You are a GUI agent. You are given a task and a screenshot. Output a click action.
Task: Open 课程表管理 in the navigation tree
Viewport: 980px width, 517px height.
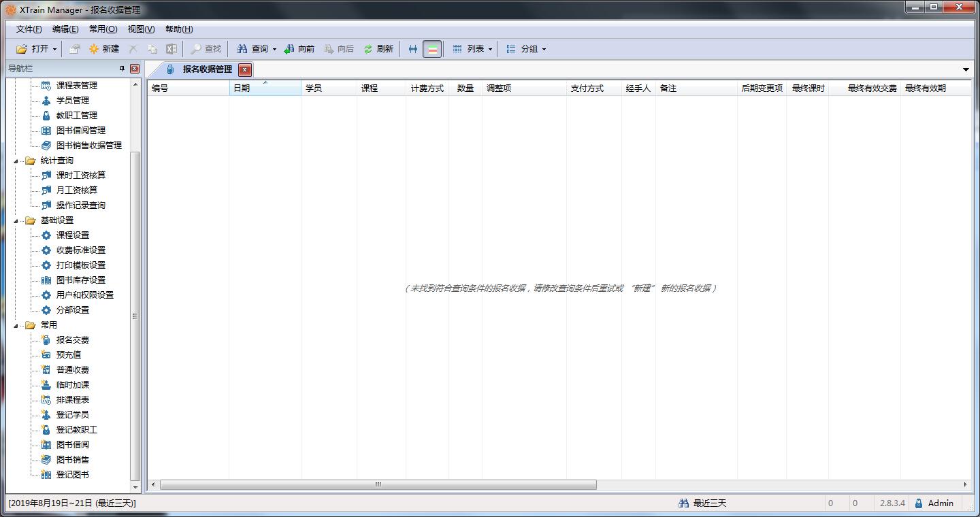pos(76,86)
